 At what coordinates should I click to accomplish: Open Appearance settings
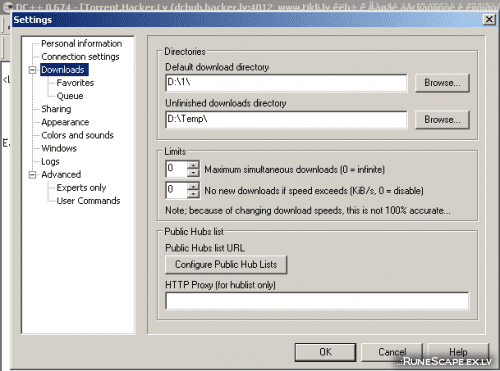(65, 122)
